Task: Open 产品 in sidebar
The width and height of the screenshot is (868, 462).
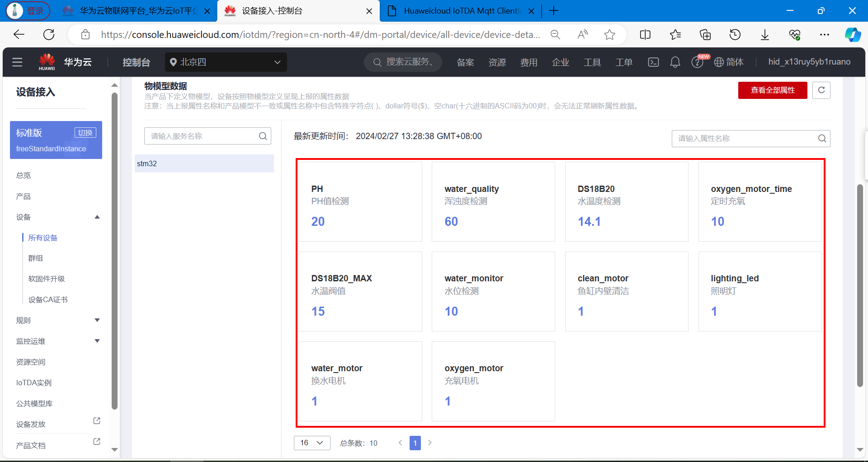Action: (x=24, y=196)
